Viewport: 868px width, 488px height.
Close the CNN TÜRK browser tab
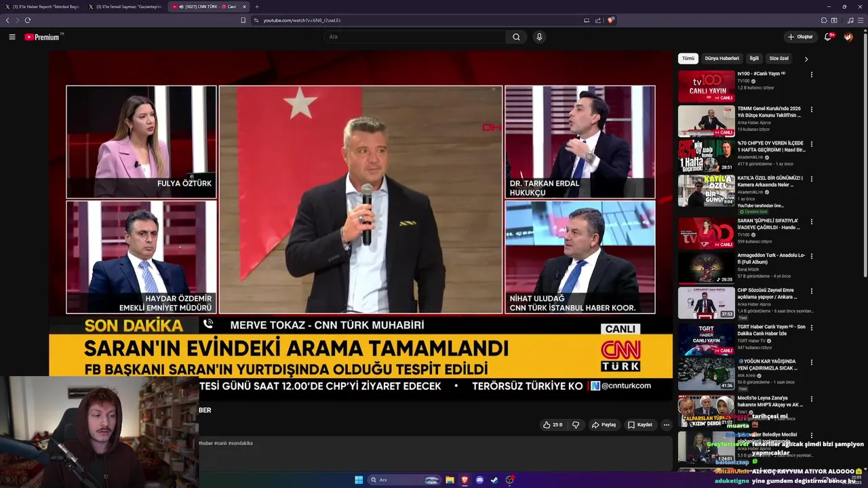click(244, 7)
